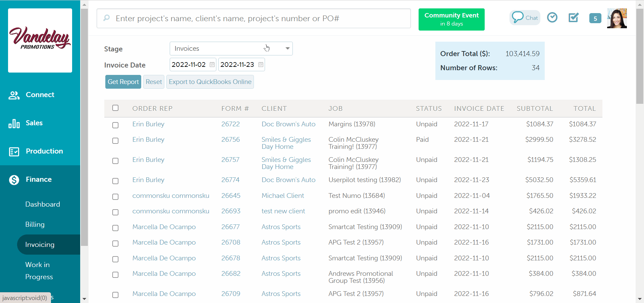Expand the Stage dropdown showing Invoices
644x303 pixels.
(231, 49)
